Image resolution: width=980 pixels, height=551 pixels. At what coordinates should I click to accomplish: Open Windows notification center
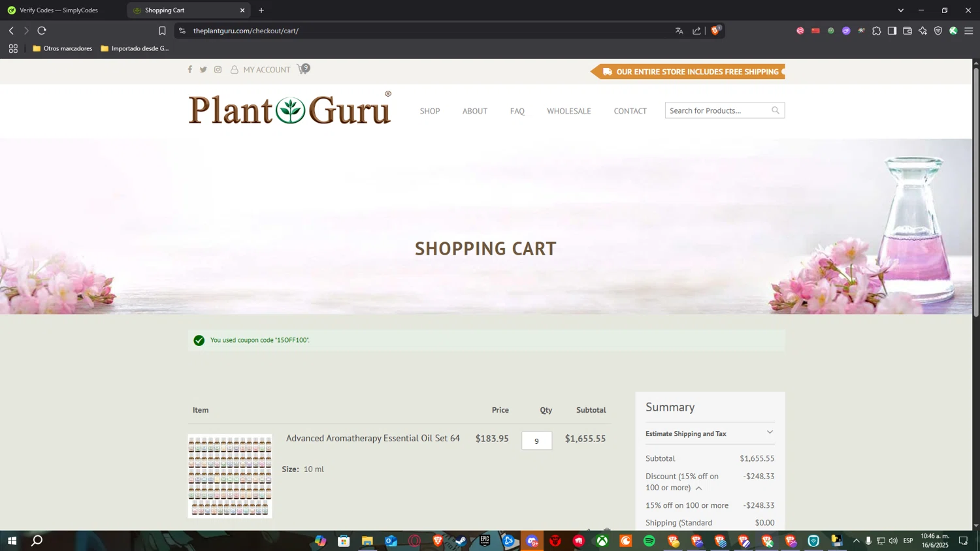coord(964,541)
